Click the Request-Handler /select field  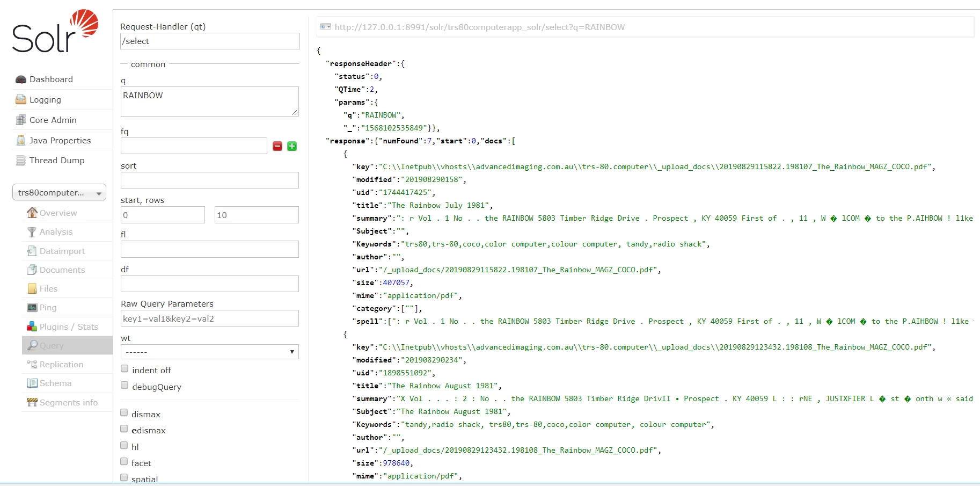[210, 41]
